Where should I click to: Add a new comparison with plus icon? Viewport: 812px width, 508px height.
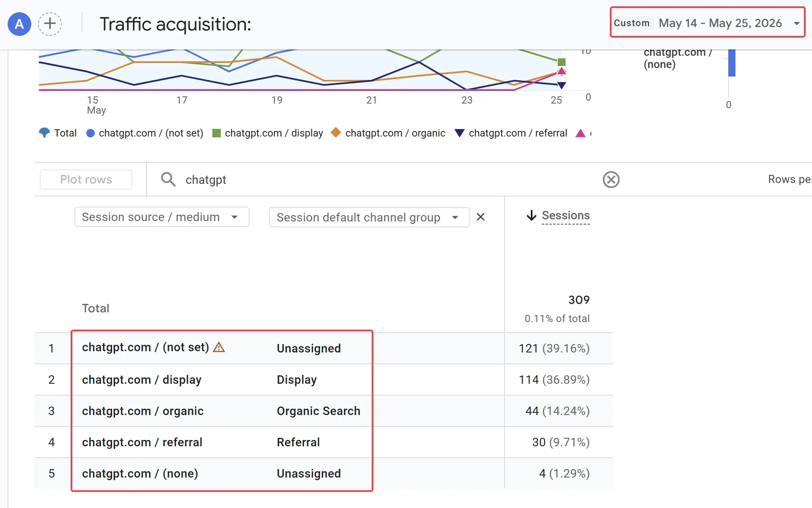(50, 24)
